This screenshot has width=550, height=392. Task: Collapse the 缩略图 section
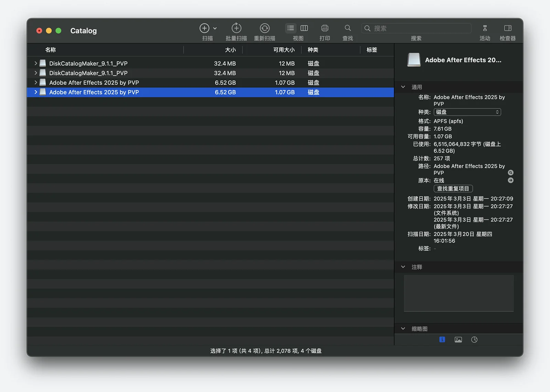(403, 329)
